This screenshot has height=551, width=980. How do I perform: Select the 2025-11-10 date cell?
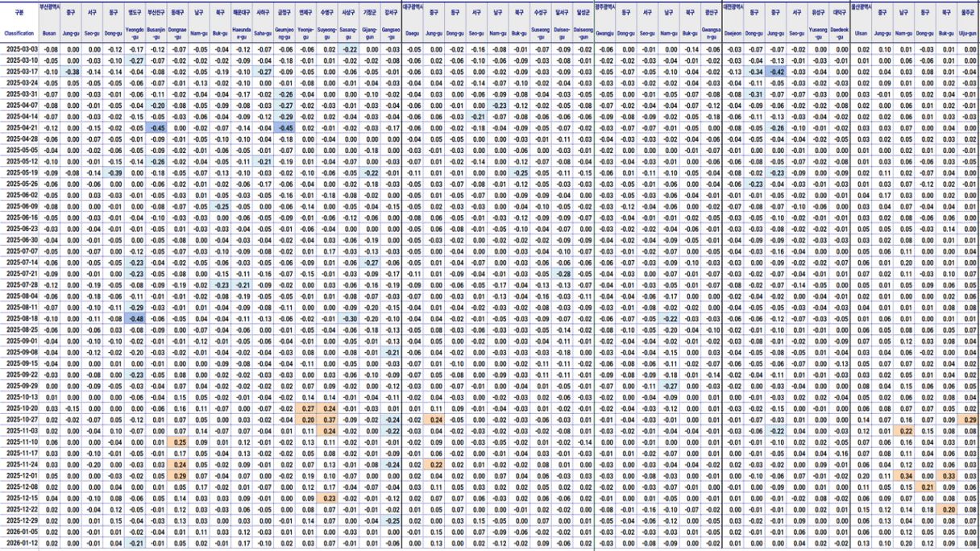point(19,441)
